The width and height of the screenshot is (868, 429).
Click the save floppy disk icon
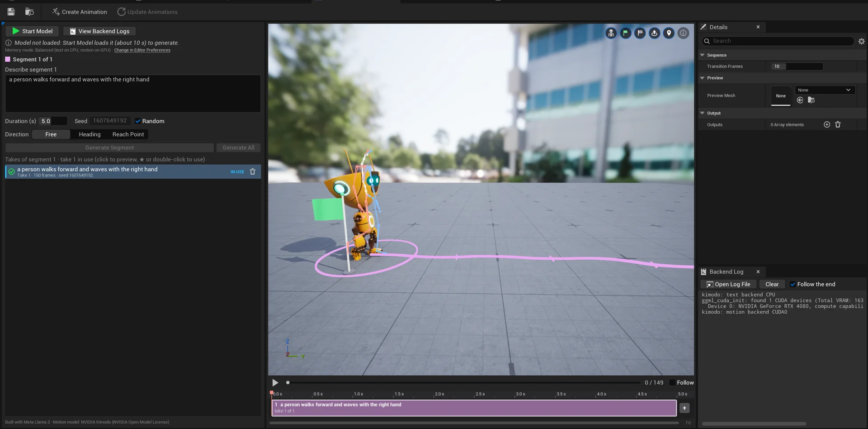pos(11,12)
